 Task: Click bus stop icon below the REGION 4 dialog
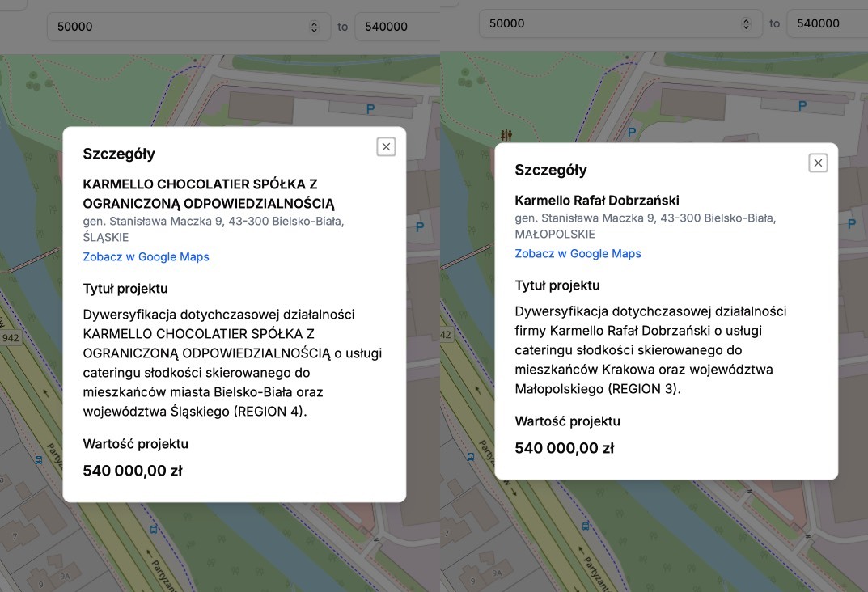[x=154, y=529]
